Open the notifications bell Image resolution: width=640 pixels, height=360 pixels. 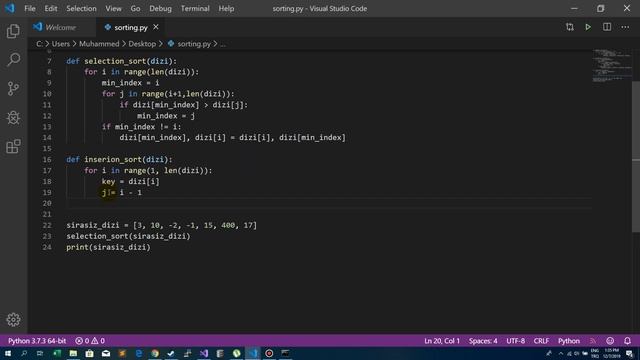pos(627,341)
